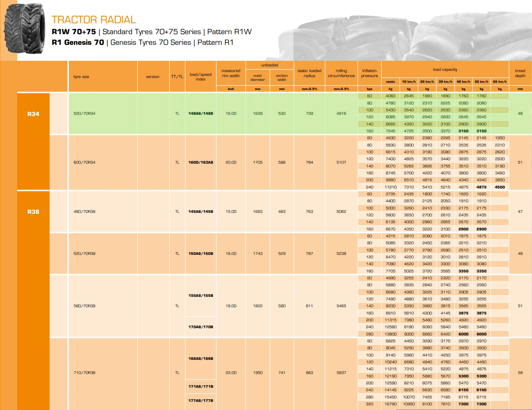The width and height of the screenshot is (532, 410).
Task: Select the 520/70R34 tyre size cell
Action: (x=84, y=113)
